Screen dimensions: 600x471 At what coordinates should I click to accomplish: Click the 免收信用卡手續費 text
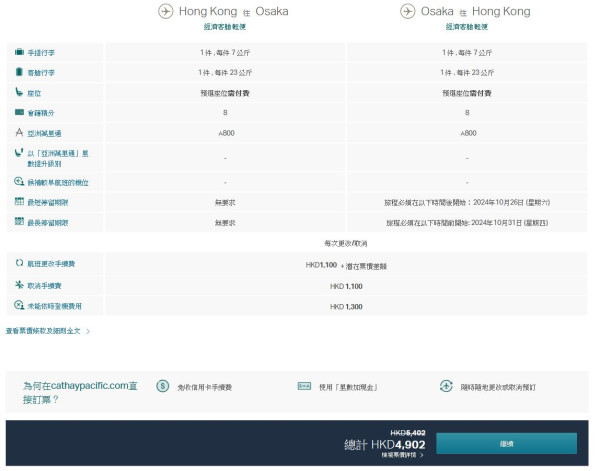click(204, 387)
